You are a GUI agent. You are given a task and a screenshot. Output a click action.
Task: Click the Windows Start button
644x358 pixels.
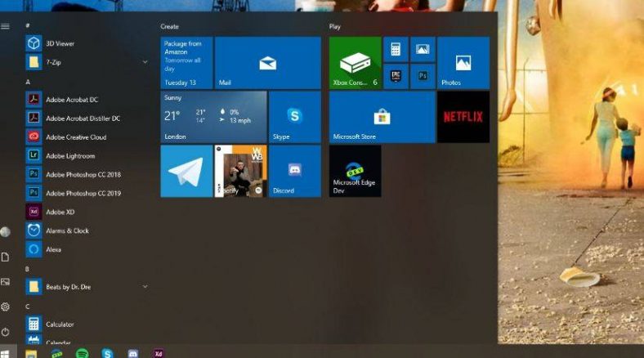(x=6, y=353)
